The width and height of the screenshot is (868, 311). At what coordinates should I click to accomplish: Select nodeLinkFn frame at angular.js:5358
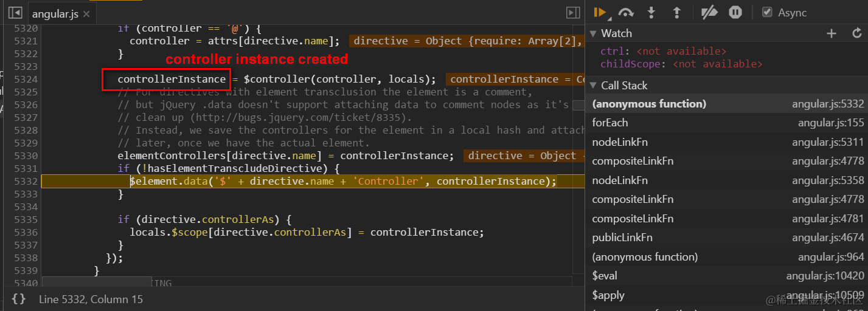726,180
